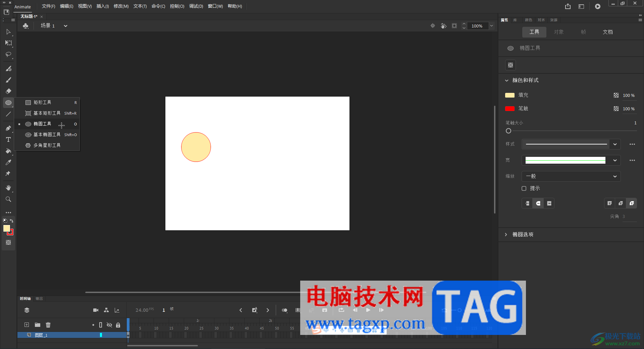
Task: Open the properties panel options menu
Action: coord(640,20)
